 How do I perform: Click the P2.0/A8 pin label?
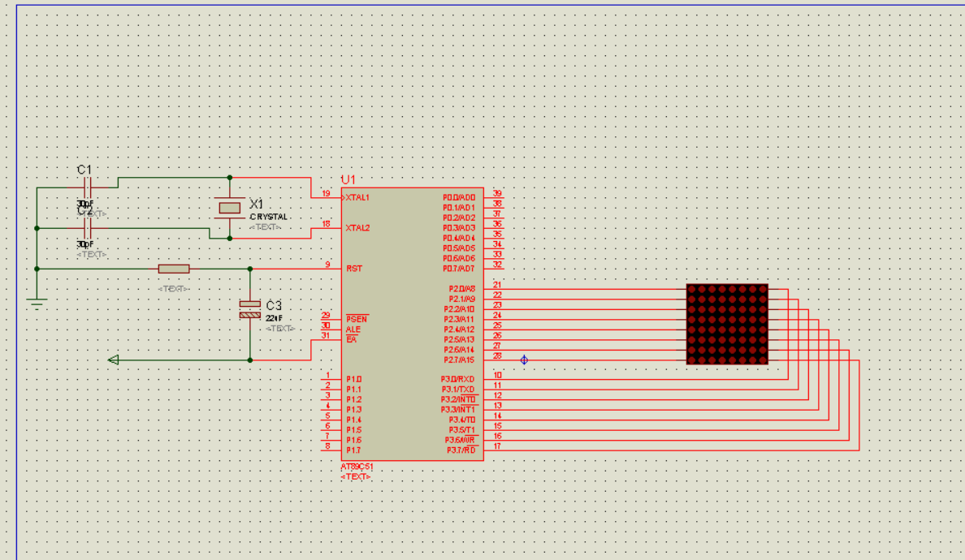point(462,289)
